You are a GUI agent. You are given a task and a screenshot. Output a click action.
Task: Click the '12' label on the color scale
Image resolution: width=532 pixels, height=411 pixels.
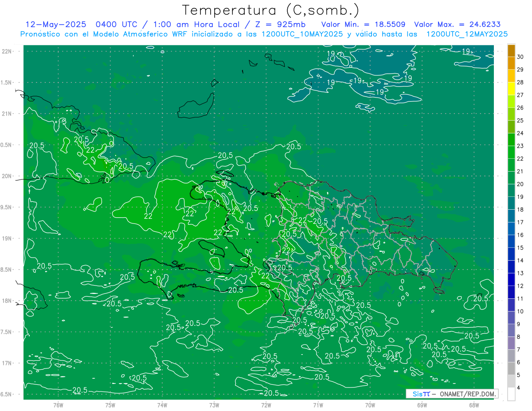point(520,286)
